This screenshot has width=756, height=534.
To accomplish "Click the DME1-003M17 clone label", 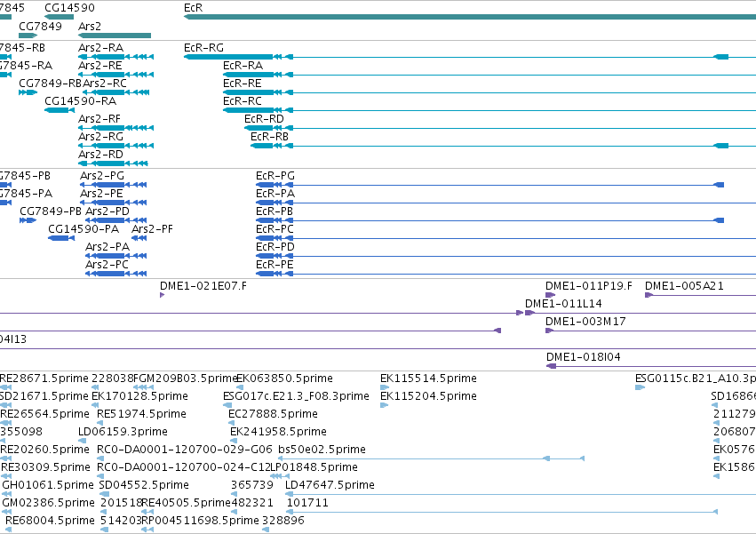I will tap(585, 323).
